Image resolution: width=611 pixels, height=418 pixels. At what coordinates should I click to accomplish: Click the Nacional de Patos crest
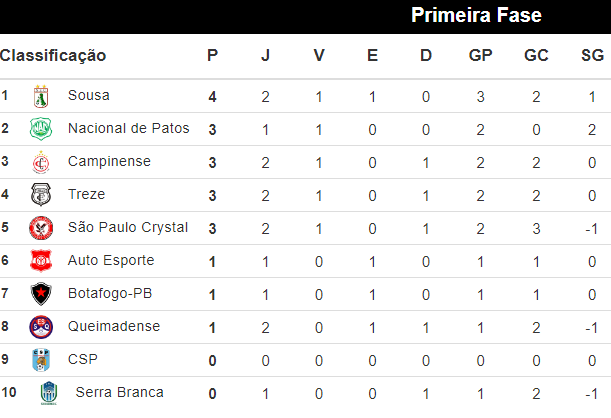(x=41, y=129)
